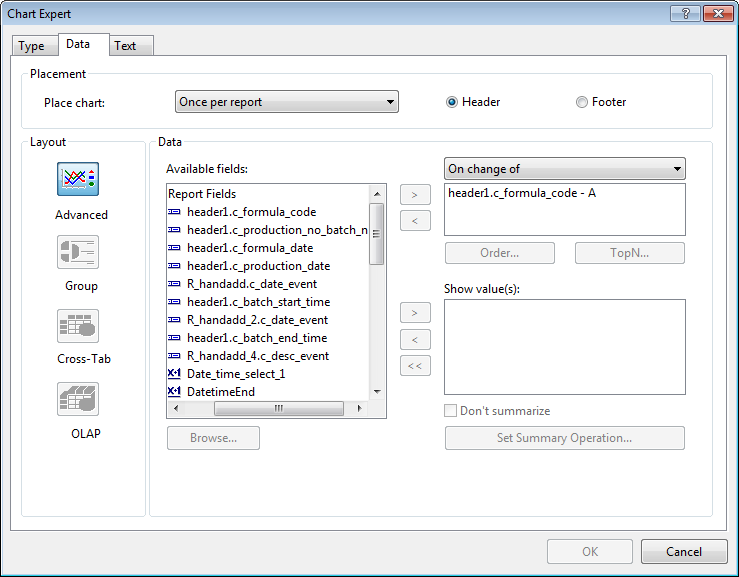Remove field from On change of list
This screenshot has height=577, width=739.
pyautogui.click(x=415, y=221)
